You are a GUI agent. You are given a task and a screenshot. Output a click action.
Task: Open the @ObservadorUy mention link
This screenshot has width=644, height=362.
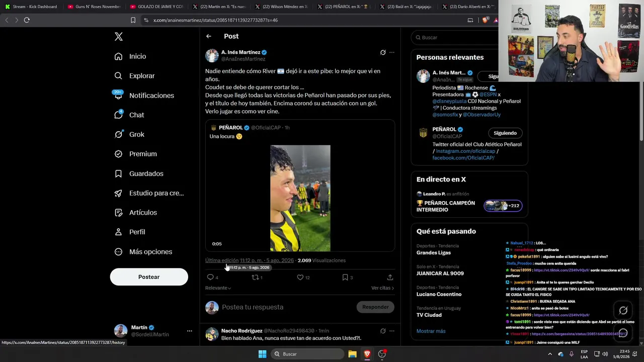pos(481,115)
